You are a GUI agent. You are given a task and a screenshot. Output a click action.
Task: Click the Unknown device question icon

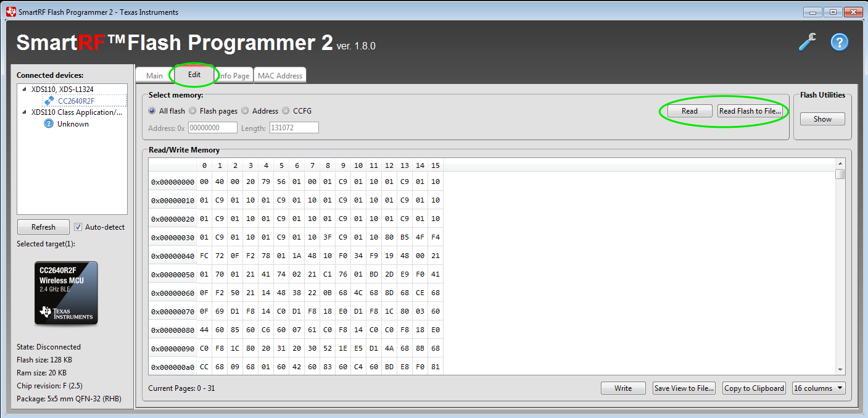pos(49,123)
